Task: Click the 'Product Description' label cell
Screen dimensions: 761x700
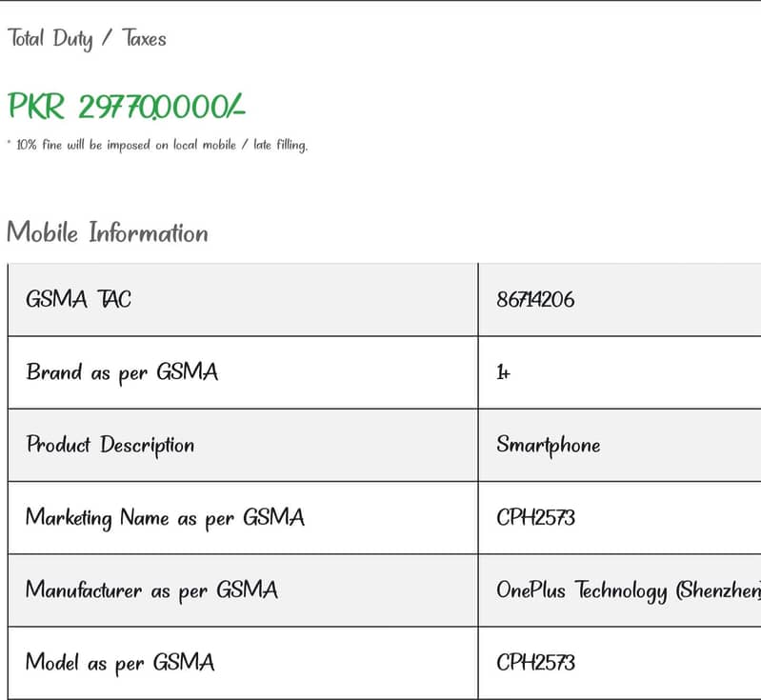Action: (x=243, y=445)
